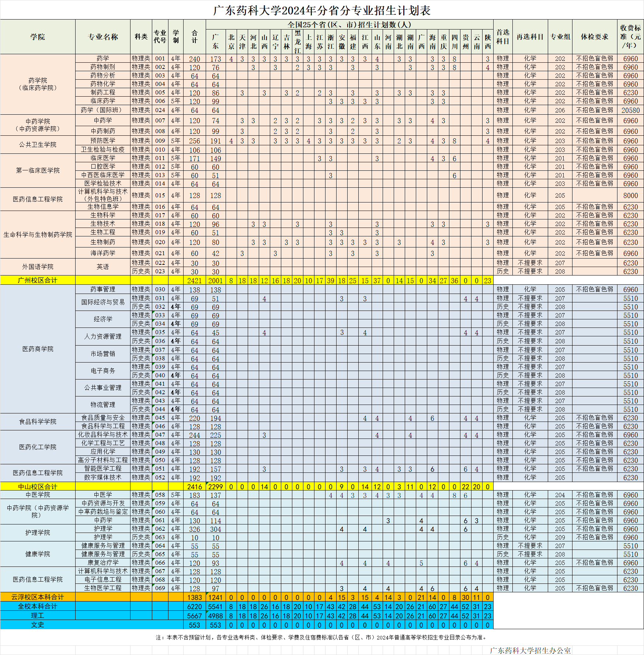Click the 中山校区合计 row label

[x=38, y=486]
